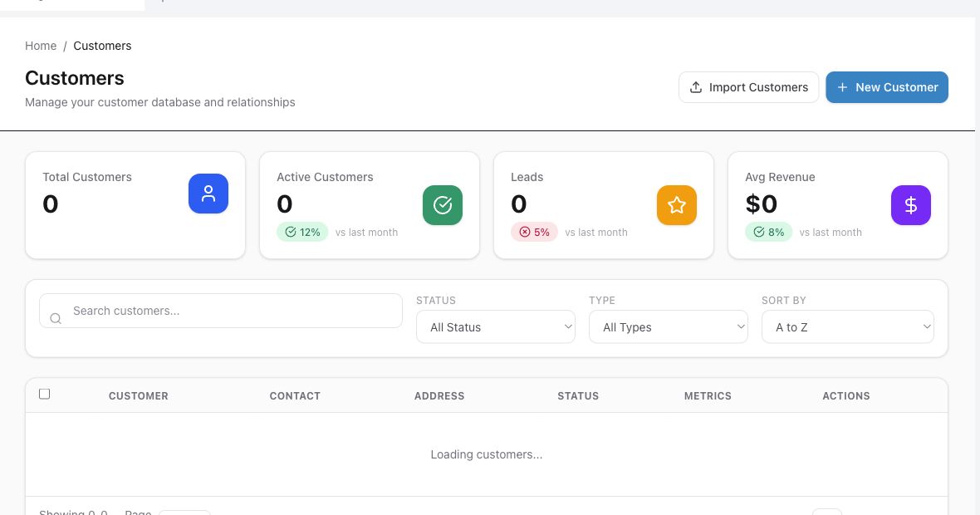Viewport: 980px width, 515px height.
Task: Click the ADDRESS column header
Action: point(439,395)
